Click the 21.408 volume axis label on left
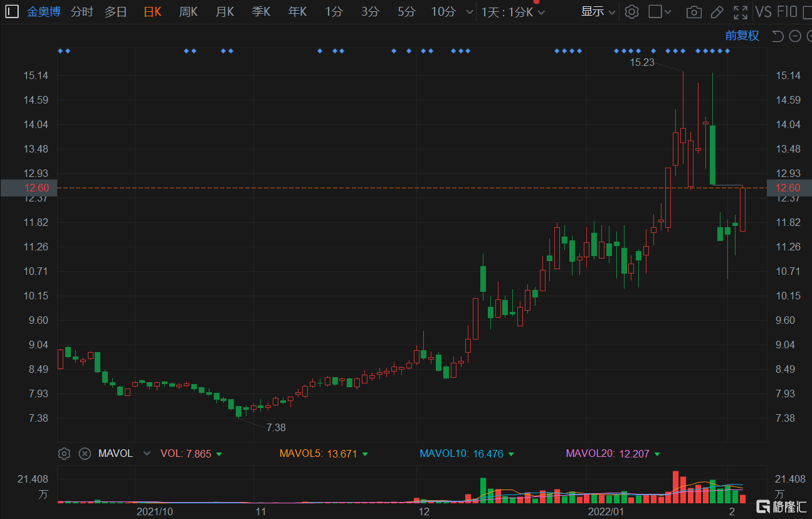 [34, 479]
